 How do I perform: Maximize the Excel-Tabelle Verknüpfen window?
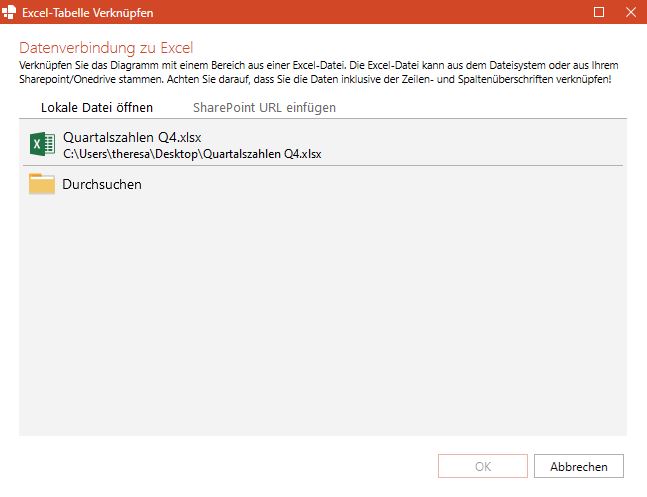tap(599, 12)
